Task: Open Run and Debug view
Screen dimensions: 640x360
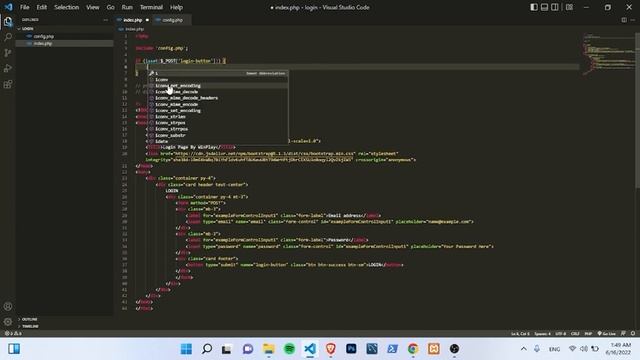Action: pyautogui.click(x=8, y=68)
